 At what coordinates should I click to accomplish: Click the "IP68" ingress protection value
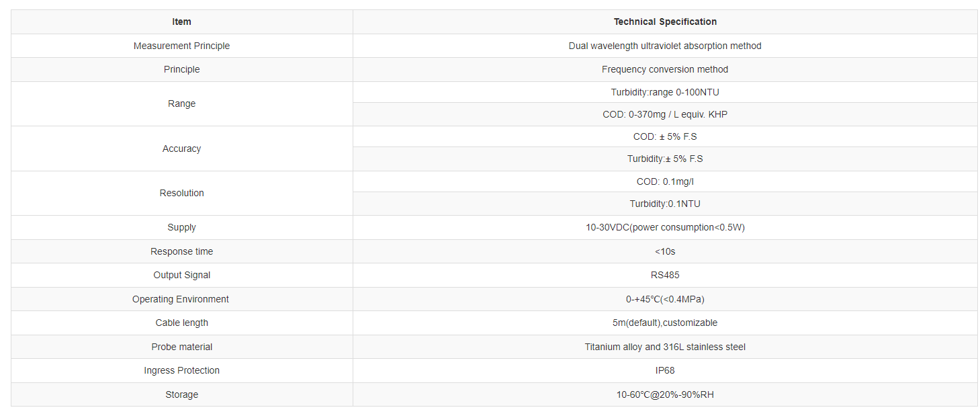[665, 370]
